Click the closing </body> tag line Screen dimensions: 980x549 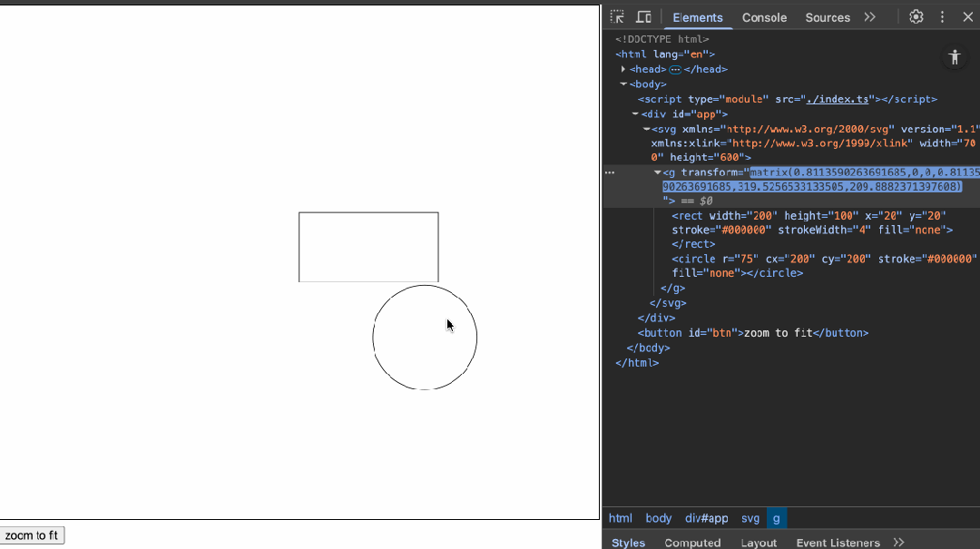point(648,348)
